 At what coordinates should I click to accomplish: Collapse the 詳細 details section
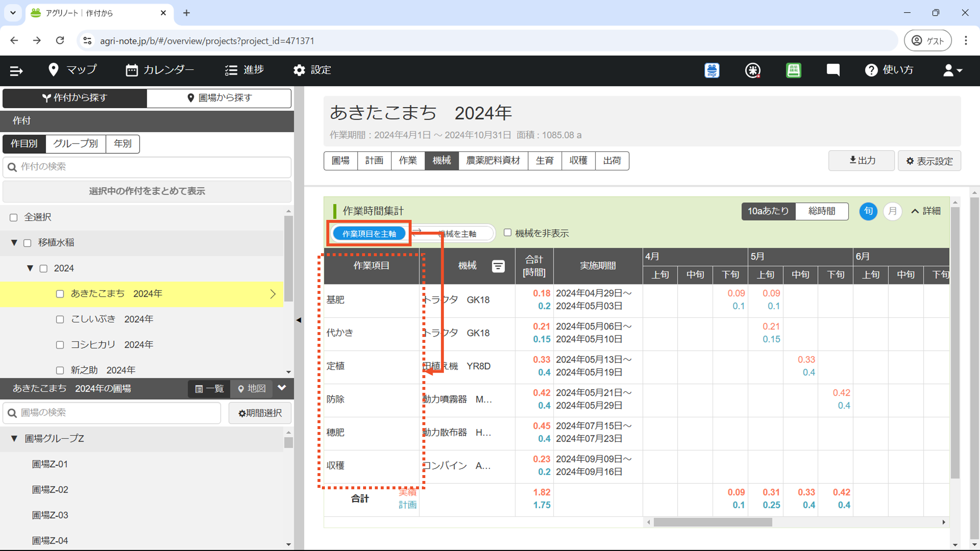[926, 211]
